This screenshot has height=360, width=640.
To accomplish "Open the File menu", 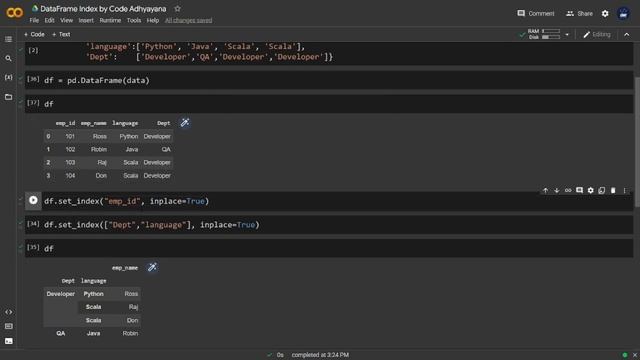I will 34,20.
